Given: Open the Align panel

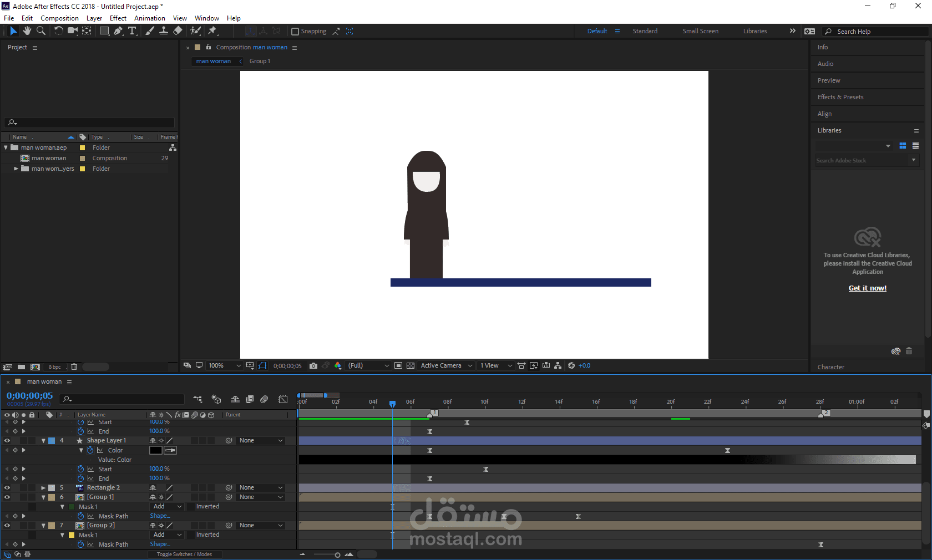Looking at the screenshot, I should tap(824, 114).
